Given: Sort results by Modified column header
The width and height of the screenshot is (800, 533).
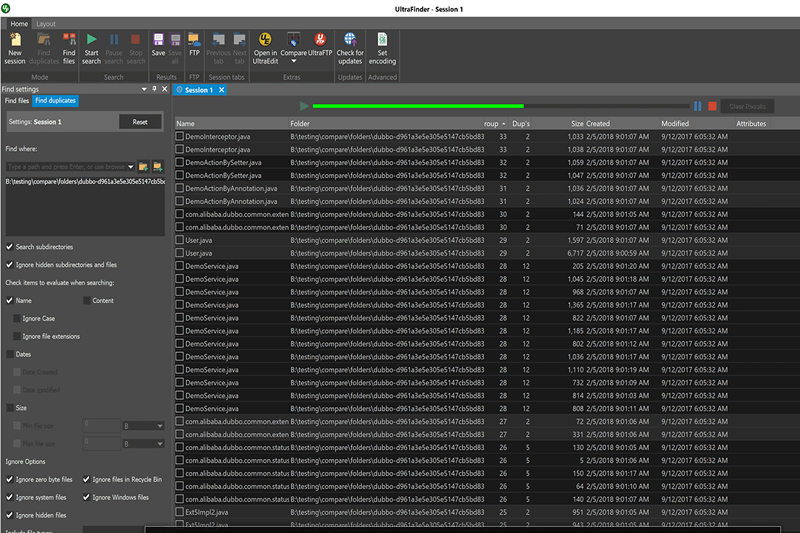Looking at the screenshot, I should 696,123.
